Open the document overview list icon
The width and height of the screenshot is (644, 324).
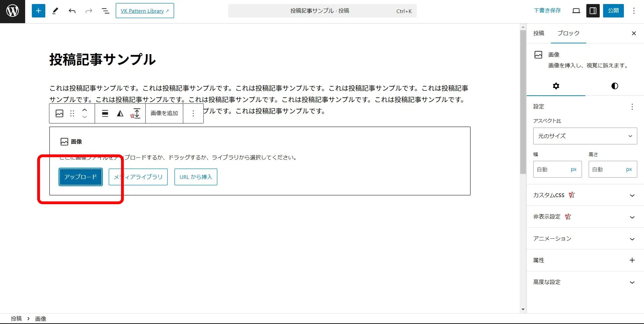105,10
